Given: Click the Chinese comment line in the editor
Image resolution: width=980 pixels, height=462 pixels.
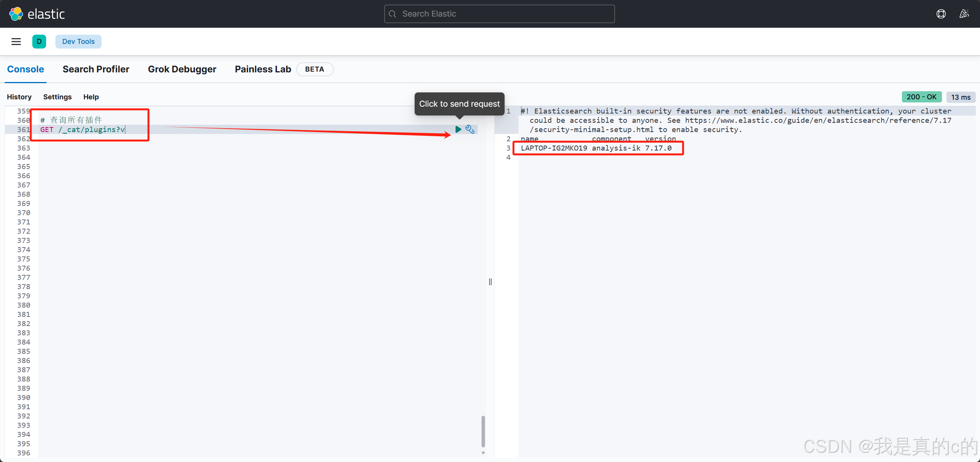Looking at the screenshot, I should [71, 120].
